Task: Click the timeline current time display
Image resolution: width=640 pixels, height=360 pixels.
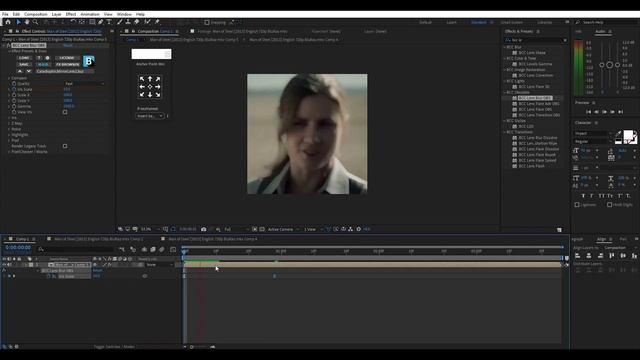Action: (18, 248)
